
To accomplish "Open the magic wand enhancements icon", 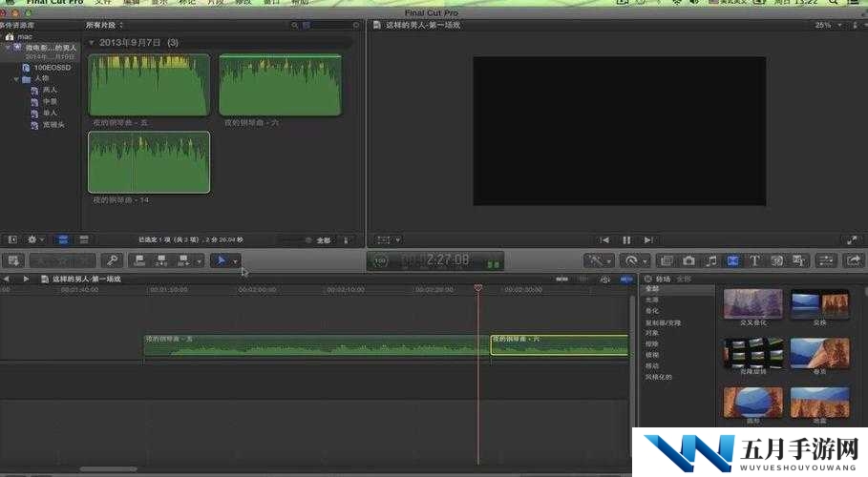I will (596, 260).
